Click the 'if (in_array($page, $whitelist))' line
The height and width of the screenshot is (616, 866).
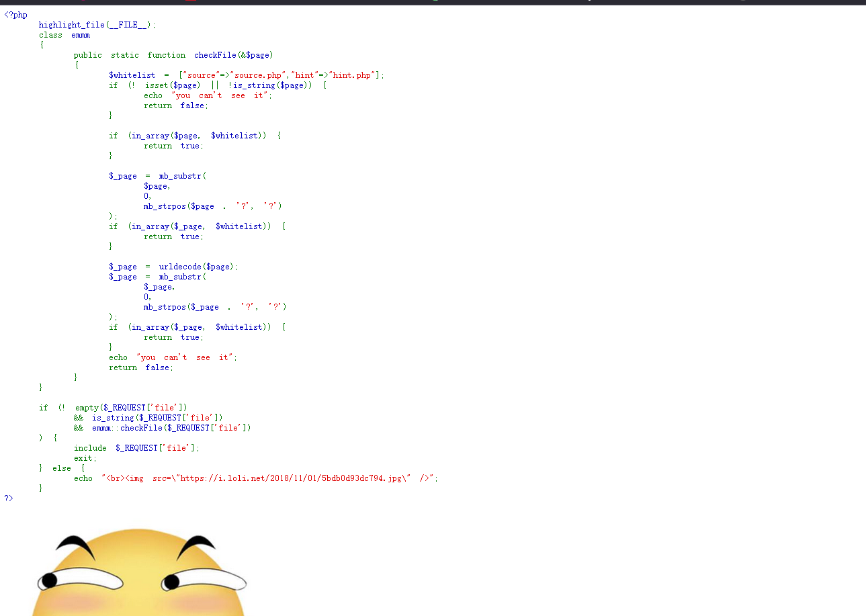[195, 136]
